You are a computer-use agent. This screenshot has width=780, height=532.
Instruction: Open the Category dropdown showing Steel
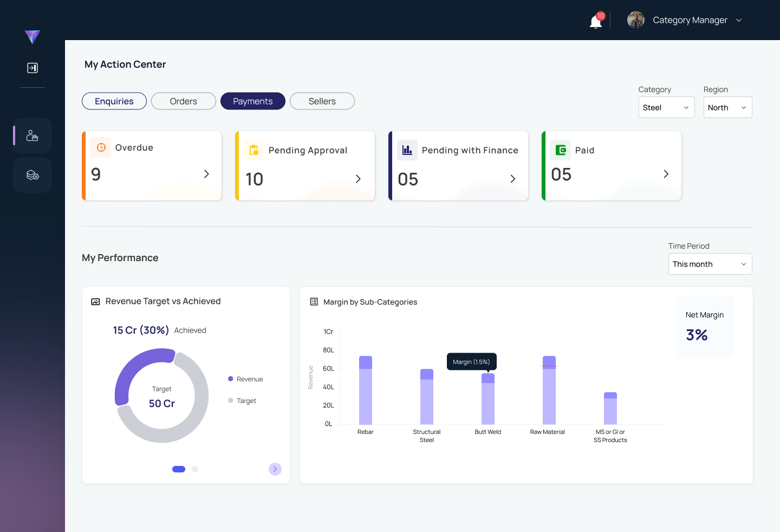click(x=667, y=107)
